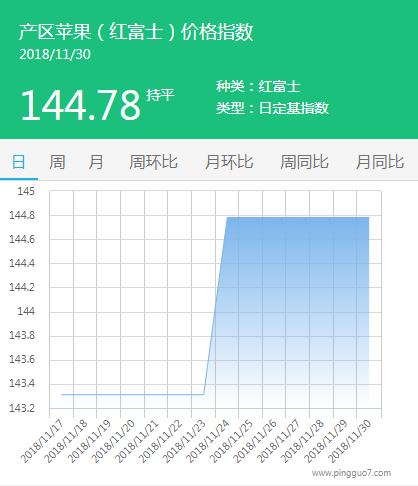This screenshot has height=486, width=418.
Task: Click the y-axis label 144.2
Action: pyautogui.click(x=22, y=287)
